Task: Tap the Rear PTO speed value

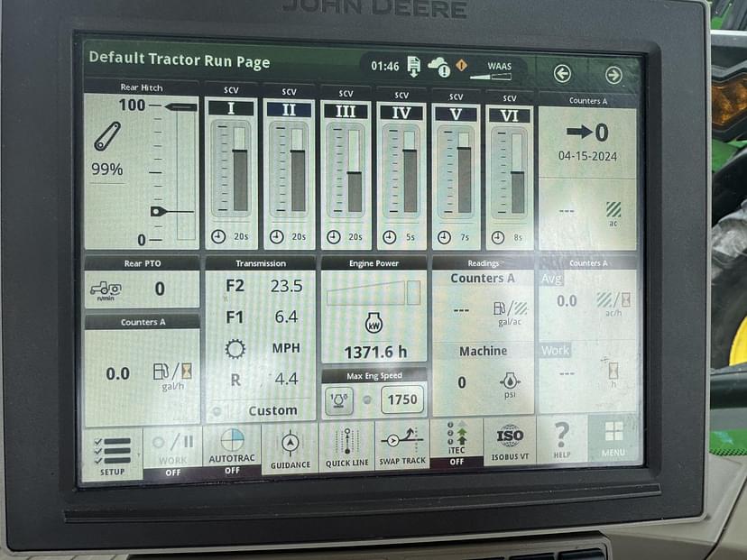Action: tap(160, 289)
